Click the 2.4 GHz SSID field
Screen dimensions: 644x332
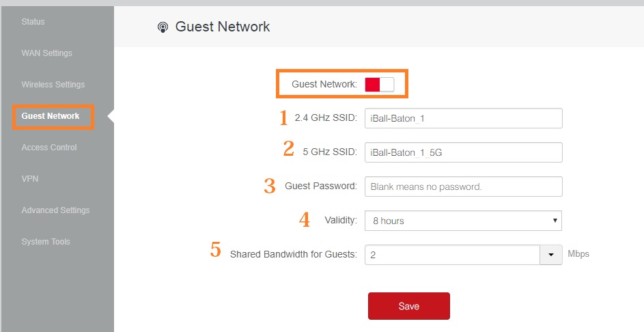(463, 118)
